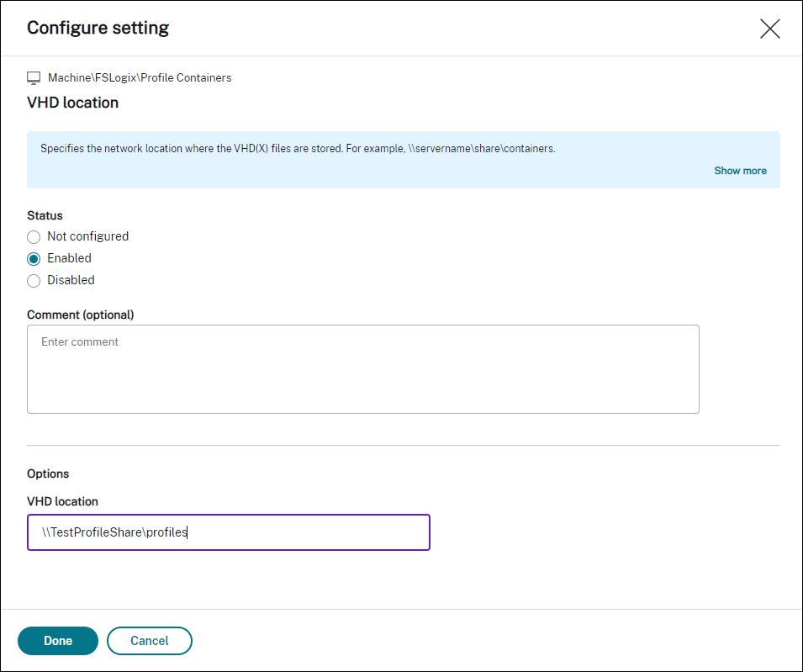Select the Not configured status option
The height and width of the screenshot is (672, 803).
click(x=34, y=237)
